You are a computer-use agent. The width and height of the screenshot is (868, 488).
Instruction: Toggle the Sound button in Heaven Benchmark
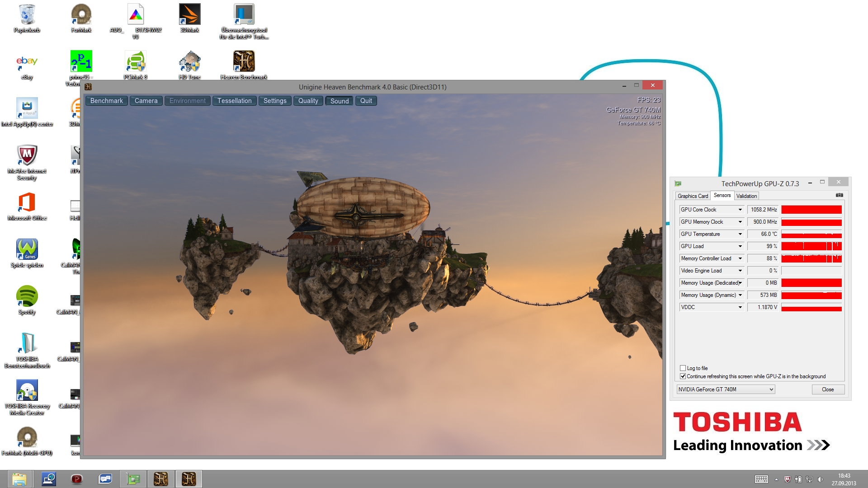pyautogui.click(x=340, y=101)
